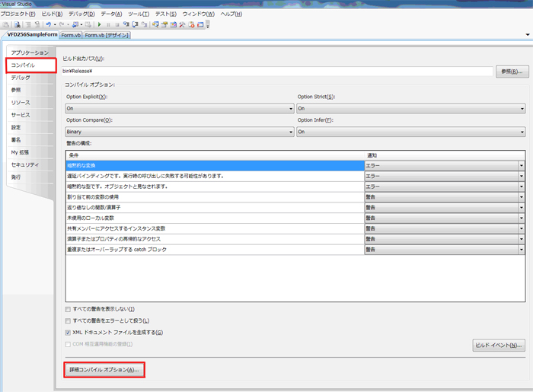Viewport: 533px width, 392px height.
Task: Click the Navigate Backward icon
Action: pos(75,24)
